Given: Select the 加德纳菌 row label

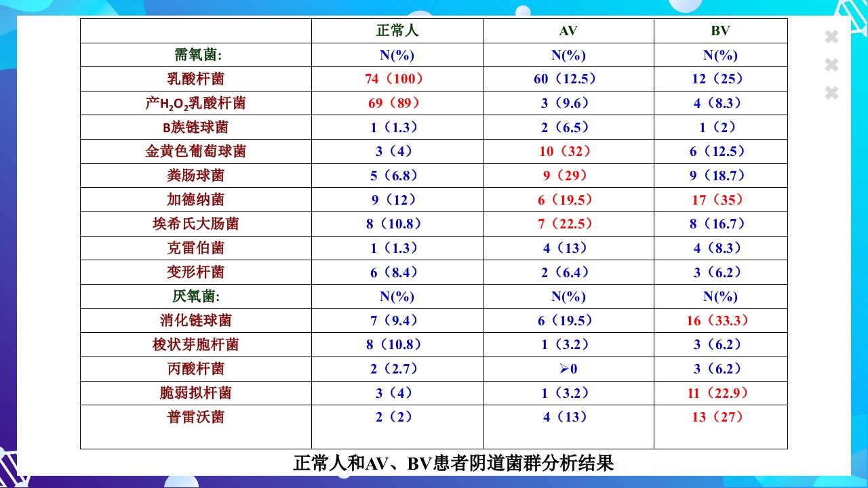Looking at the screenshot, I should [x=196, y=199].
